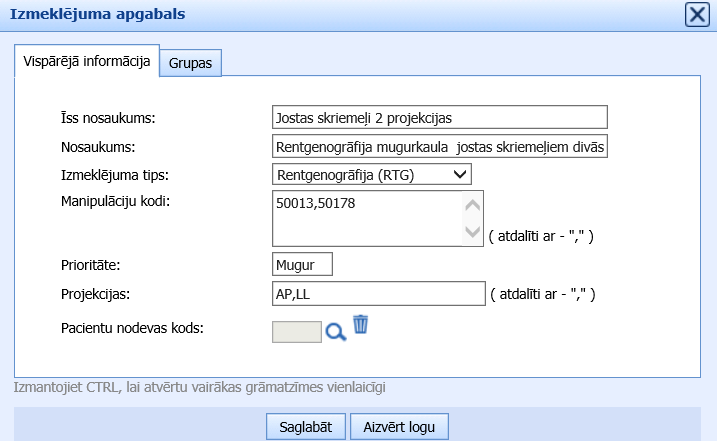
Task: Click the trash icon to clear fee code
Action: pos(361,325)
